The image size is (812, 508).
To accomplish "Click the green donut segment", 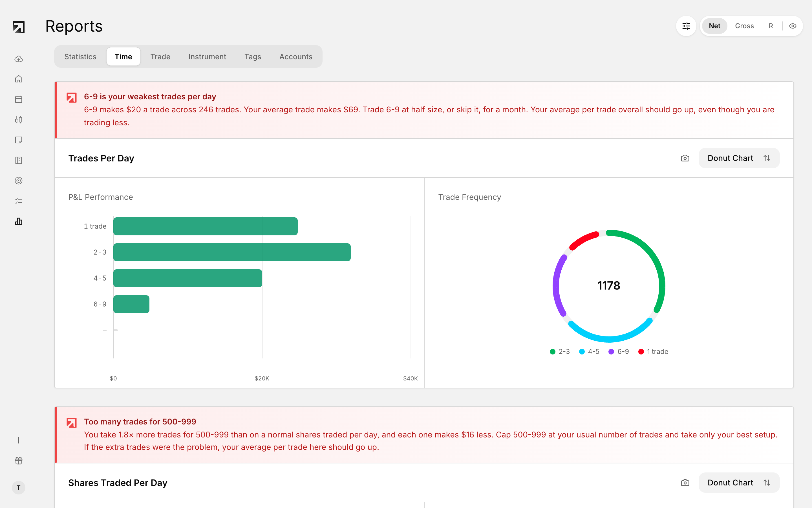I will tap(656, 260).
